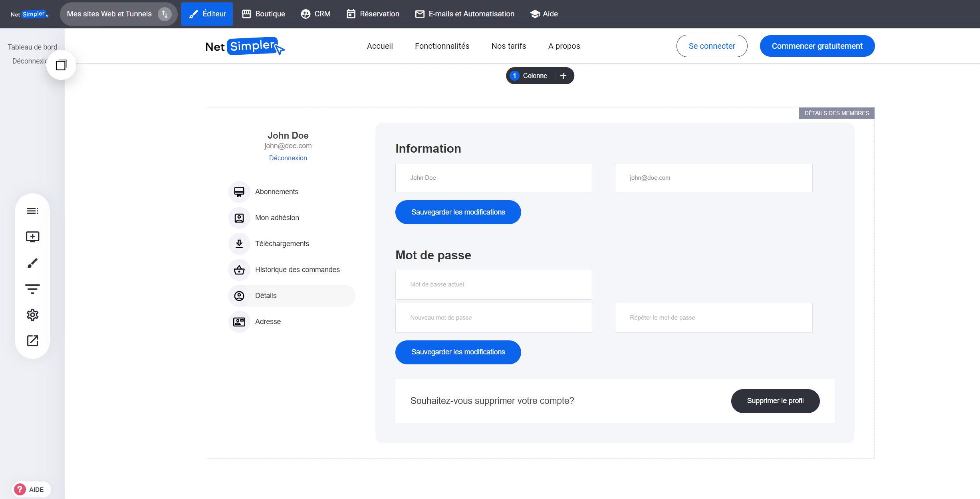Expand the Mes sites Web et Tunnels switcher
Screen dimensions: 980x499
pos(118,14)
